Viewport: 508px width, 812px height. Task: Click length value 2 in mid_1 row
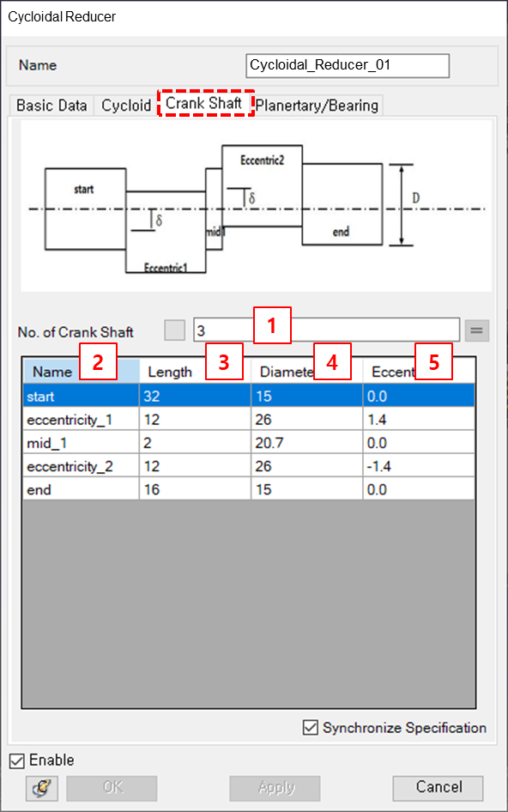(196, 443)
